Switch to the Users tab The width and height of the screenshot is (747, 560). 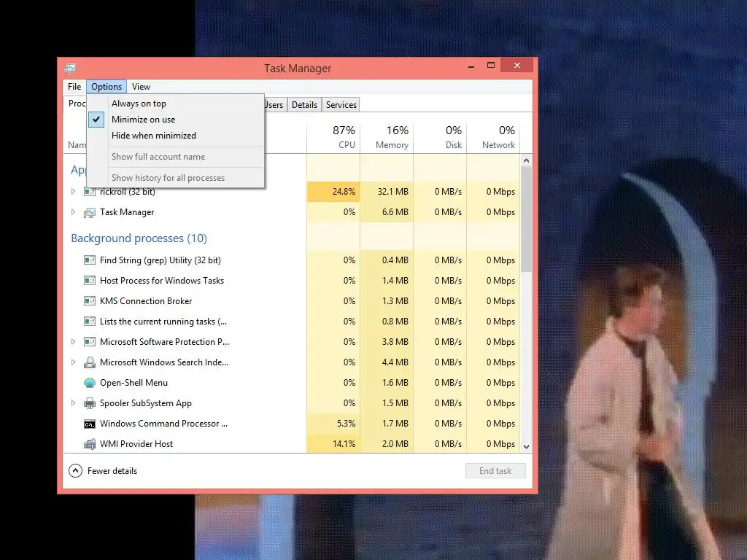274,105
